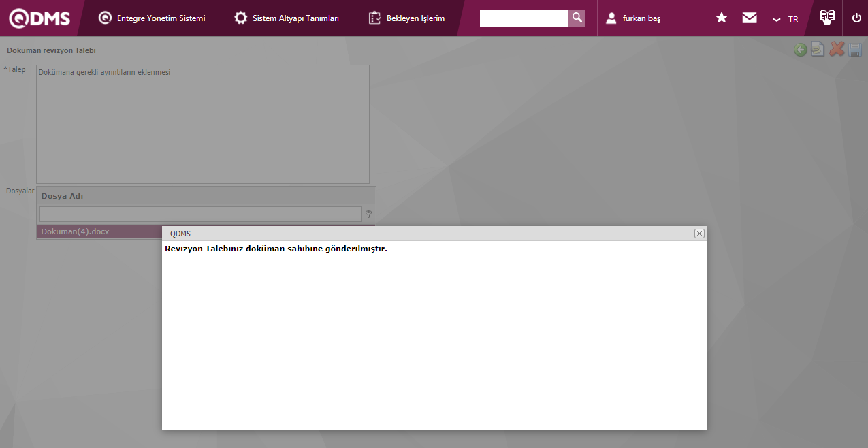The image size is (868, 448).
Task: Open furkan baş user profile
Action: coord(633,18)
